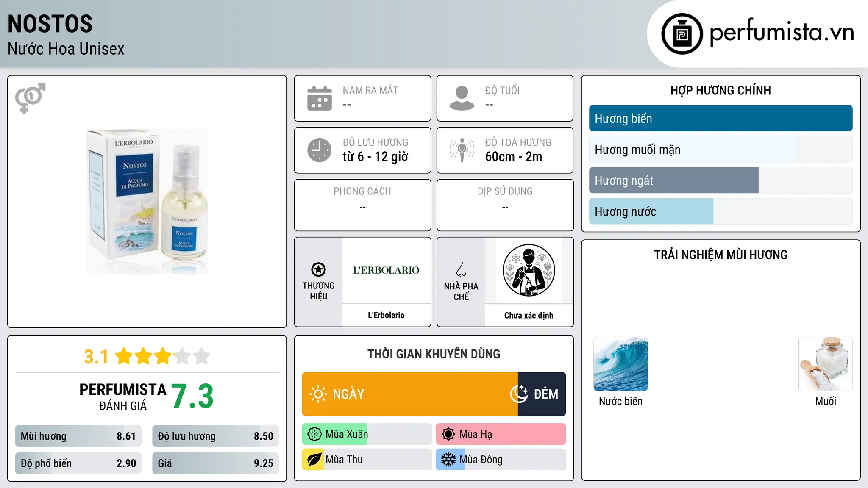Click the Phong cách style card

pyautogui.click(x=363, y=205)
